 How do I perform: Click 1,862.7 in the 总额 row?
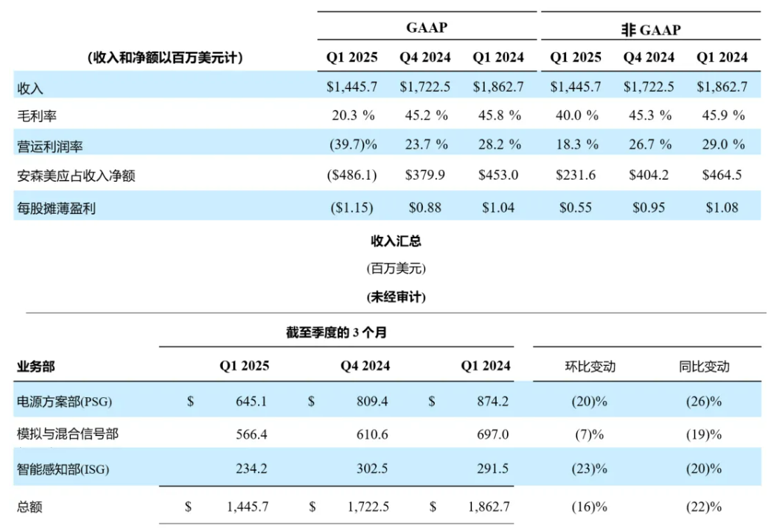coord(489,507)
